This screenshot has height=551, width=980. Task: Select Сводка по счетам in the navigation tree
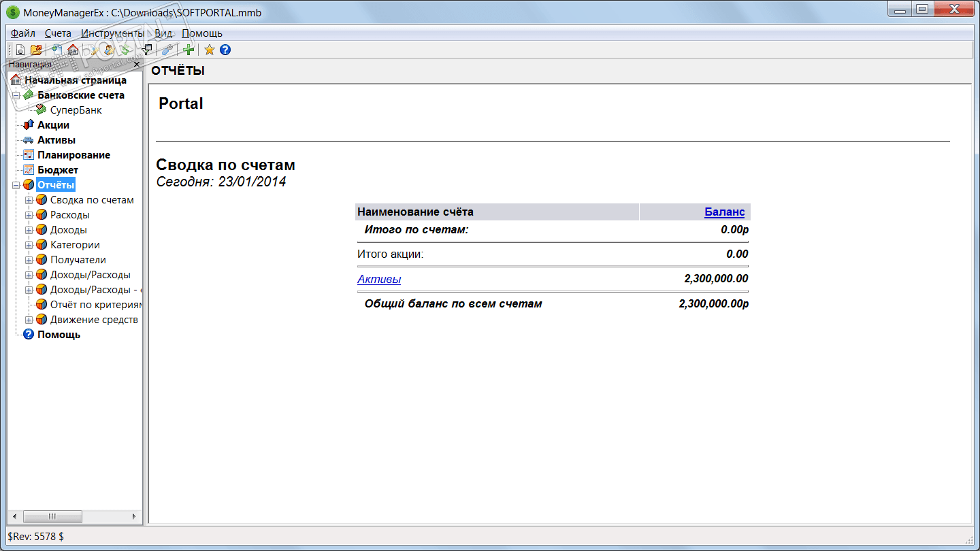tap(92, 200)
